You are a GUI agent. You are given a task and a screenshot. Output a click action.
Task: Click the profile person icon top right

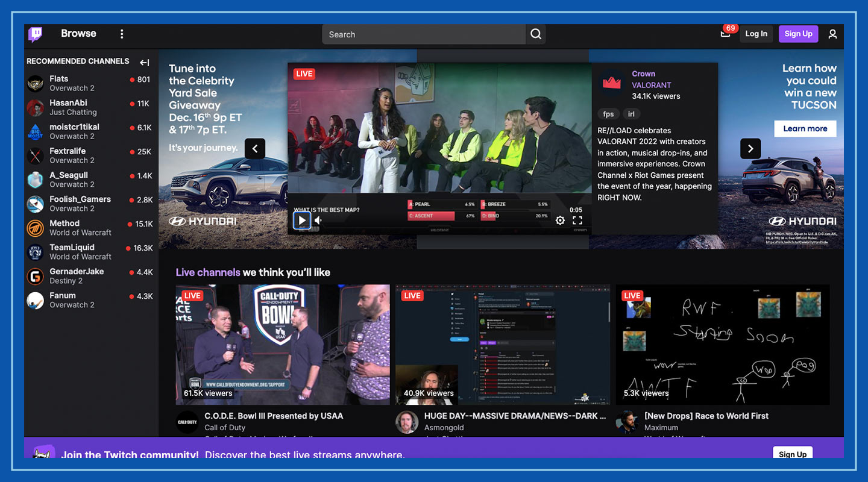click(x=832, y=34)
